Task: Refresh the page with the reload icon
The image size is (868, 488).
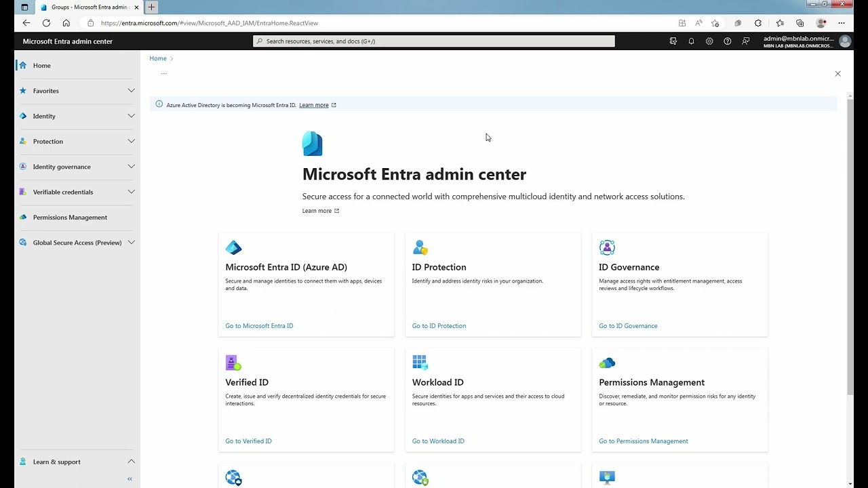Action: (46, 23)
